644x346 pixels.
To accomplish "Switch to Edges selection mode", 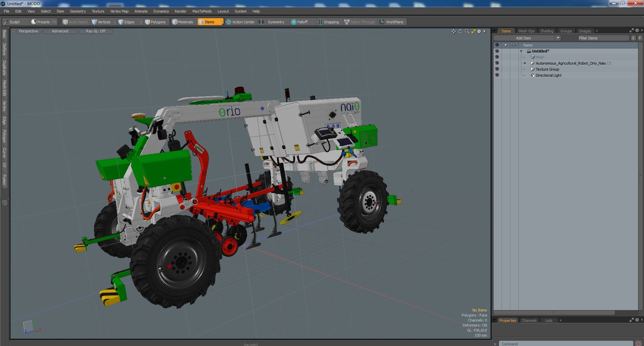I will click(129, 22).
